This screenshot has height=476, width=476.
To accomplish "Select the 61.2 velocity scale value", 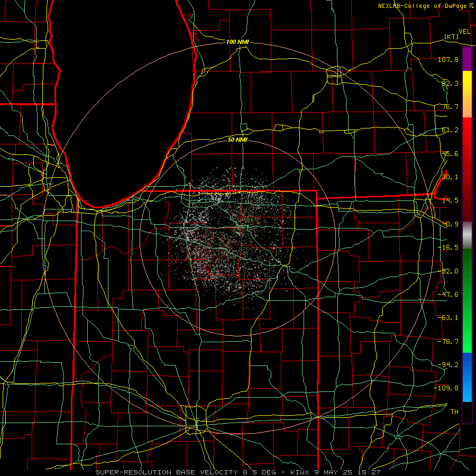I will point(450,130).
